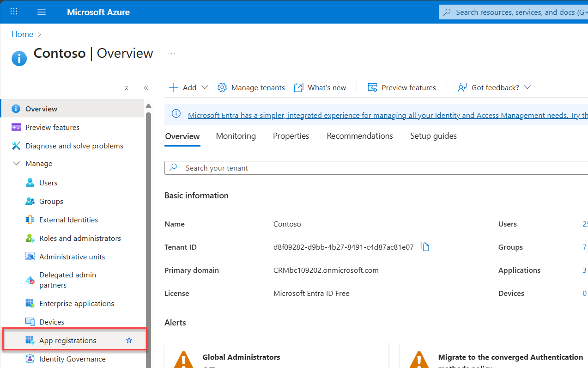Select Overview in the left sidebar
The height and width of the screenshot is (368, 588).
[x=73, y=109]
